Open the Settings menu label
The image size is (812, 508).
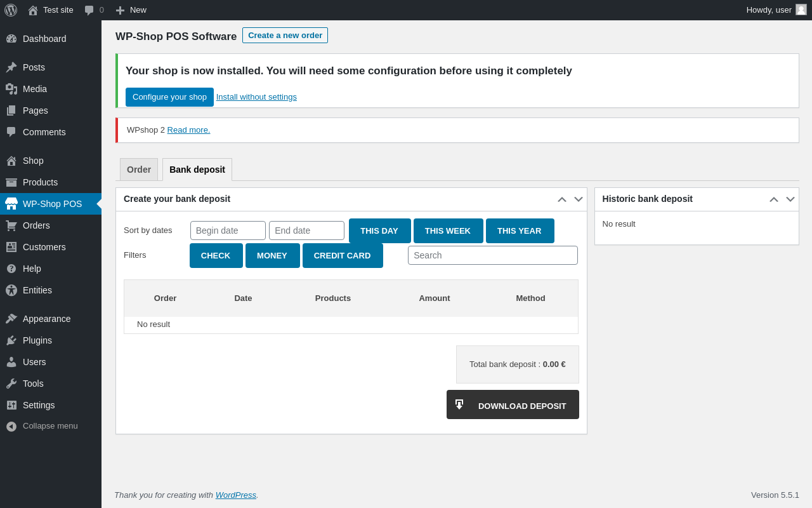39,405
